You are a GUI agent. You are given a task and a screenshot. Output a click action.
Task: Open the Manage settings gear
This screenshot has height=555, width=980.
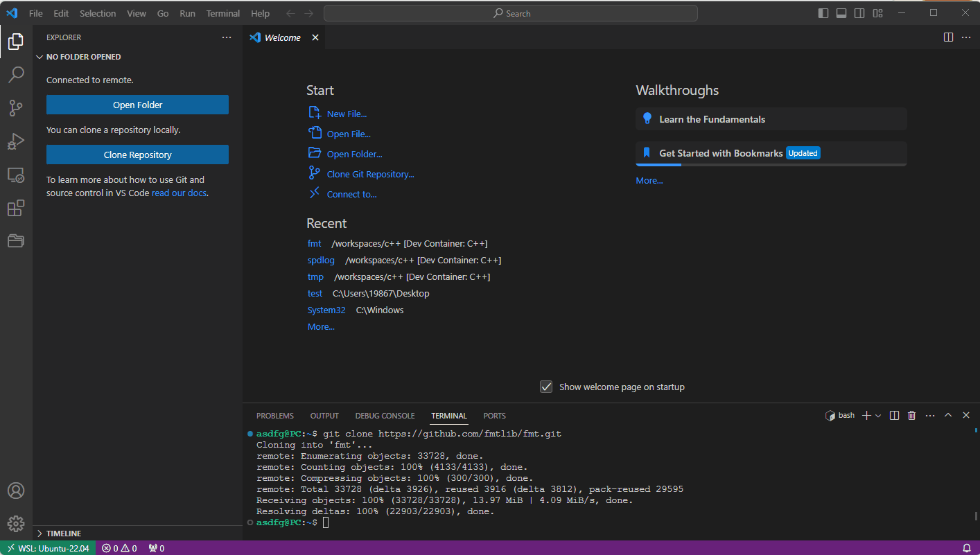coord(16,523)
